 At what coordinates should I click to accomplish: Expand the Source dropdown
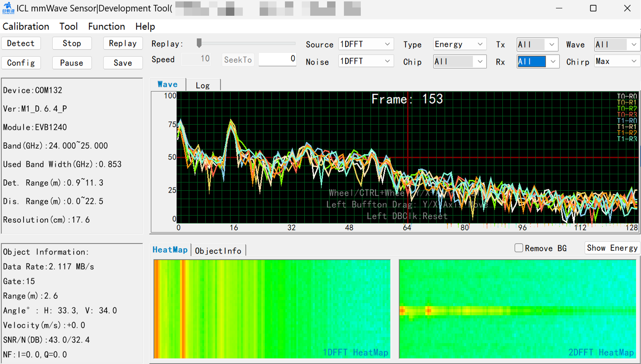coord(366,44)
